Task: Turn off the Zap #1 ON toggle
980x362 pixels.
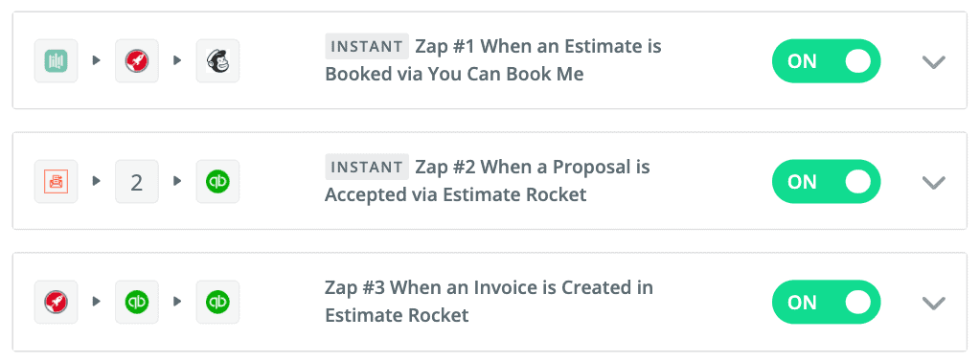Action: (827, 60)
